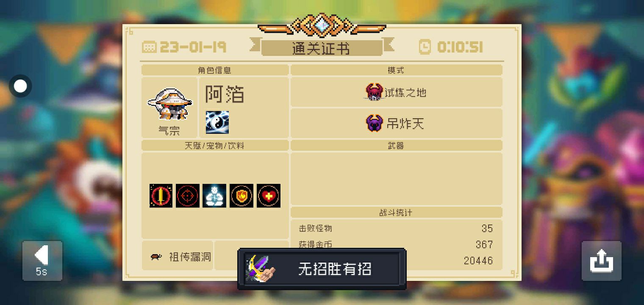Tap the 23-01-19 calendar date
The width and height of the screenshot is (644, 305).
click(184, 47)
